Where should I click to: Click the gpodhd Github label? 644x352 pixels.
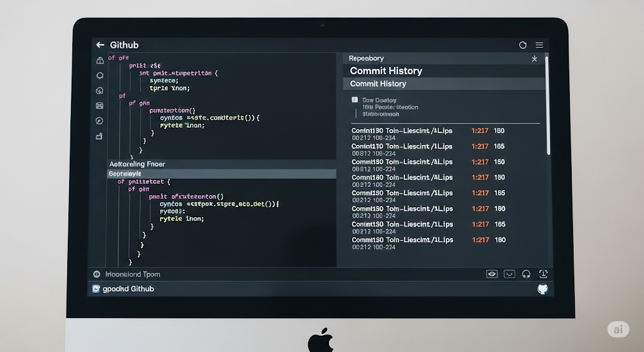click(x=128, y=288)
